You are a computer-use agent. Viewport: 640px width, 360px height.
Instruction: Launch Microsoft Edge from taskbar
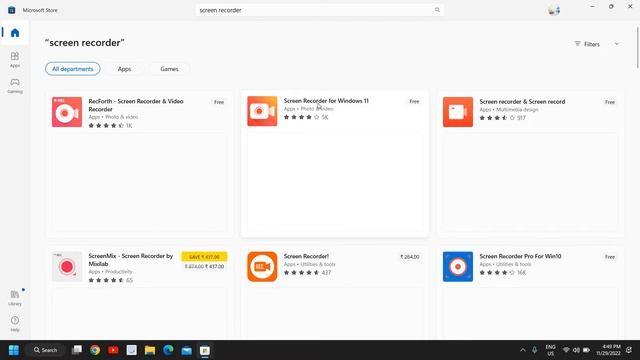pos(168,350)
